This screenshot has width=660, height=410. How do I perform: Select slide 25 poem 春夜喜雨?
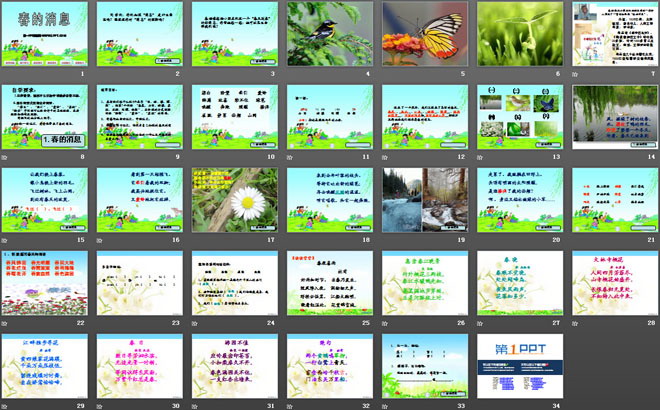330,283
